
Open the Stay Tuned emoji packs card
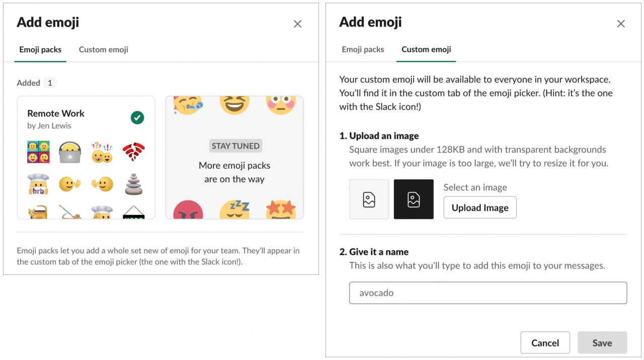coord(234,158)
